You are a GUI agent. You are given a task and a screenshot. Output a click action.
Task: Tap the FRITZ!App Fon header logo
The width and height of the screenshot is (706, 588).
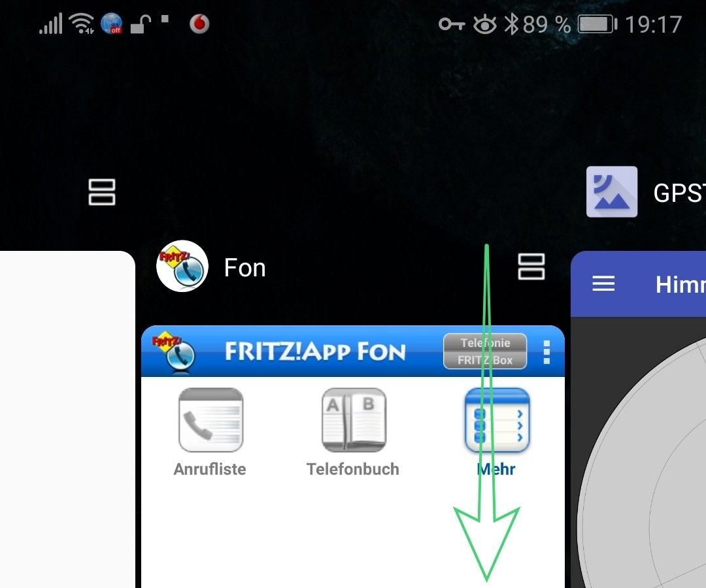pyautogui.click(x=173, y=352)
